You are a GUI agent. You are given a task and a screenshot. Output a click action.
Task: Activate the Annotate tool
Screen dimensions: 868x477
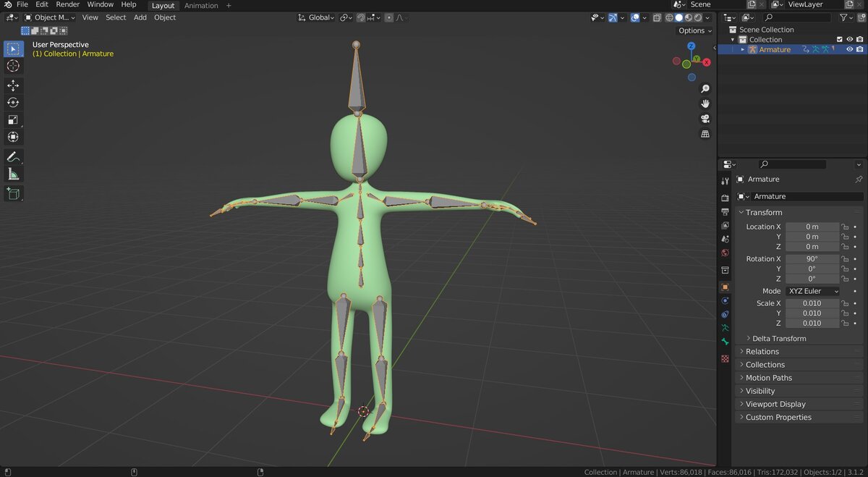(13, 157)
